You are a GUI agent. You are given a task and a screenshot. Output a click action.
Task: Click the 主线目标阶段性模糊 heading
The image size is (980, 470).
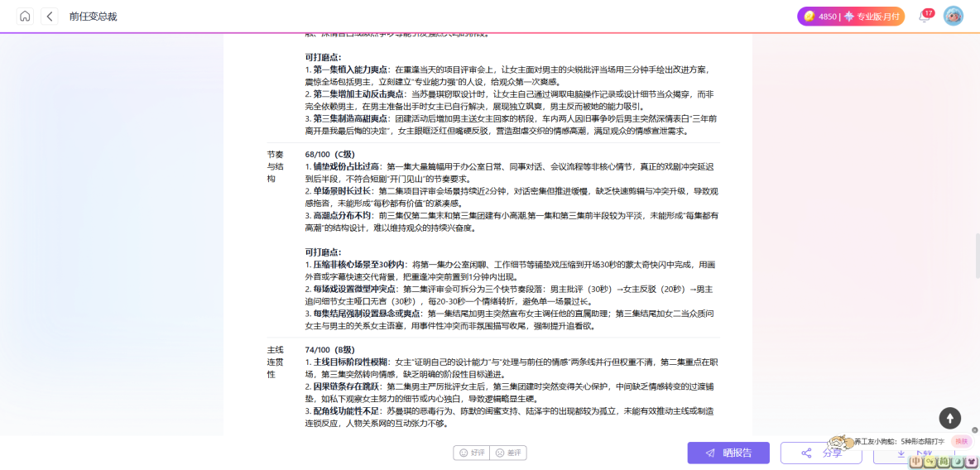(351, 362)
